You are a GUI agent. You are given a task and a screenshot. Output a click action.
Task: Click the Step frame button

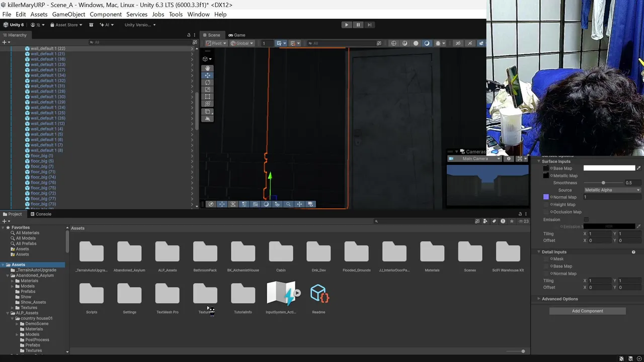(369, 25)
